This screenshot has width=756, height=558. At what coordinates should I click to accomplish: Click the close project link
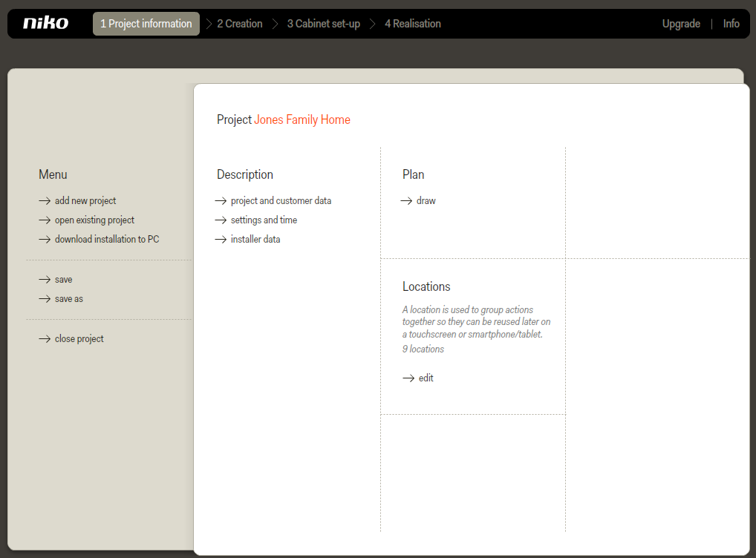(x=79, y=339)
